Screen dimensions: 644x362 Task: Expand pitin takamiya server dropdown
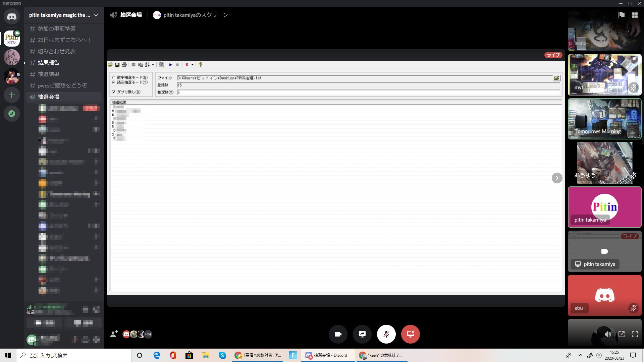point(96,15)
